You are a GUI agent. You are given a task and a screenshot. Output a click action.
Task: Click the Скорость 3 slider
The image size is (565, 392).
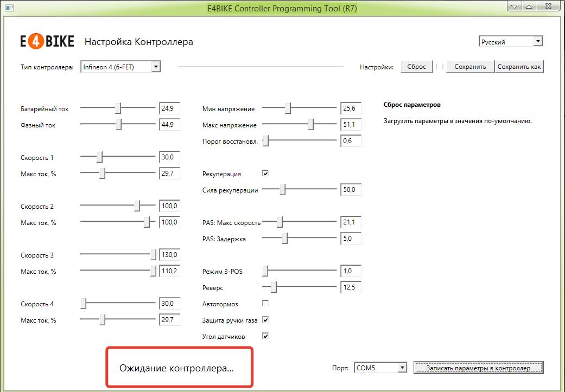pyautogui.click(x=118, y=254)
